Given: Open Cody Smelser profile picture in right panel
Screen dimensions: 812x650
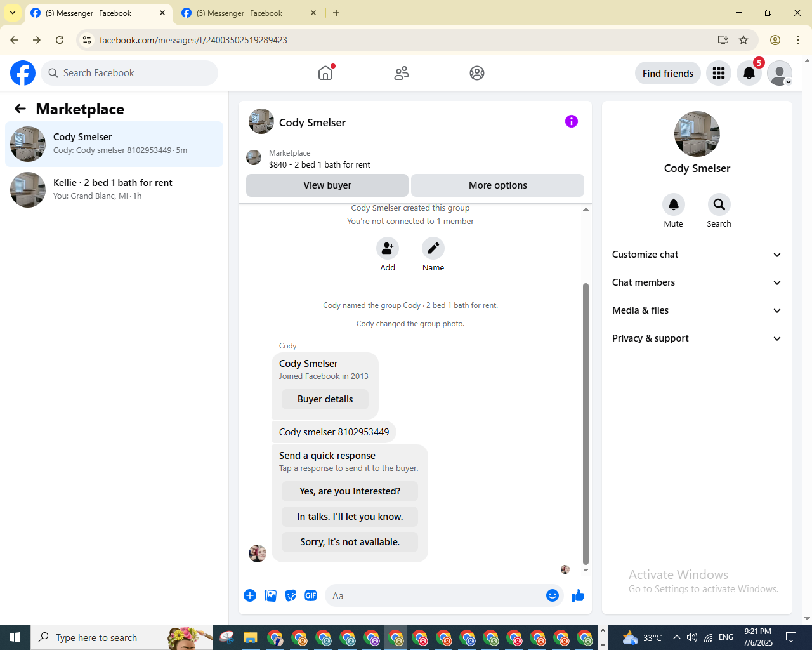Looking at the screenshot, I should click(x=697, y=134).
